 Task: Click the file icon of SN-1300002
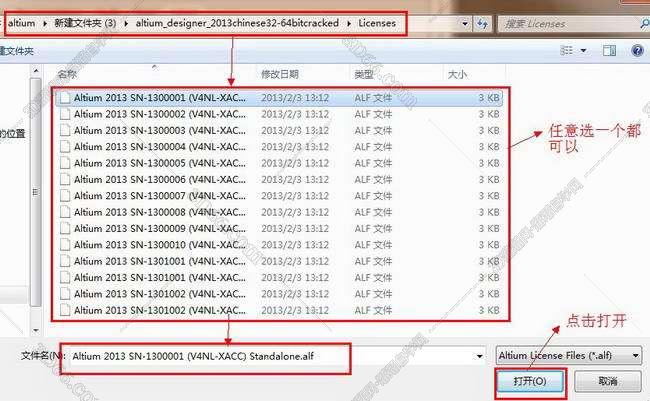click(65, 114)
